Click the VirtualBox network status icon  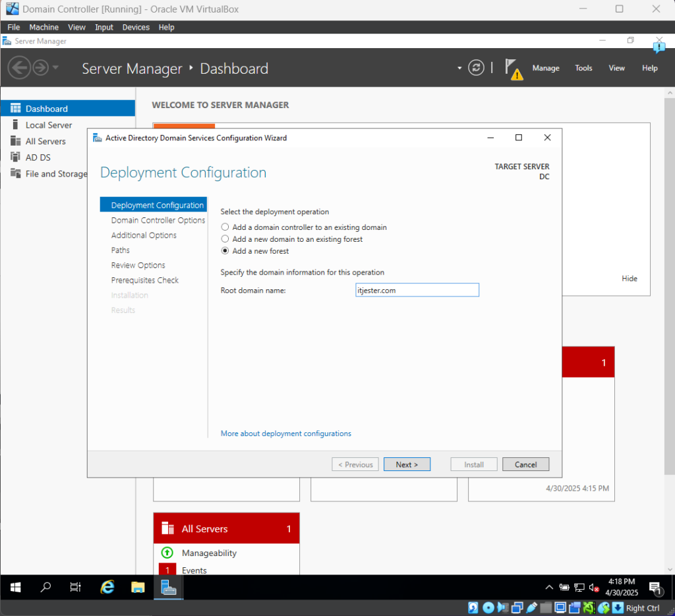pos(517,607)
